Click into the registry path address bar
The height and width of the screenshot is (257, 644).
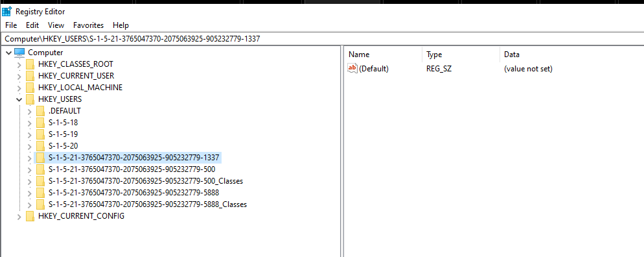(x=322, y=39)
